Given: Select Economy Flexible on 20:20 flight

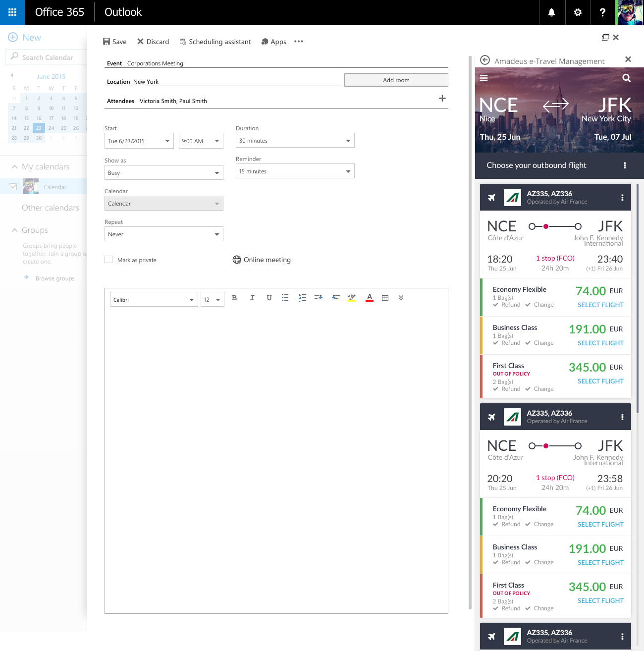Looking at the screenshot, I should coord(600,524).
